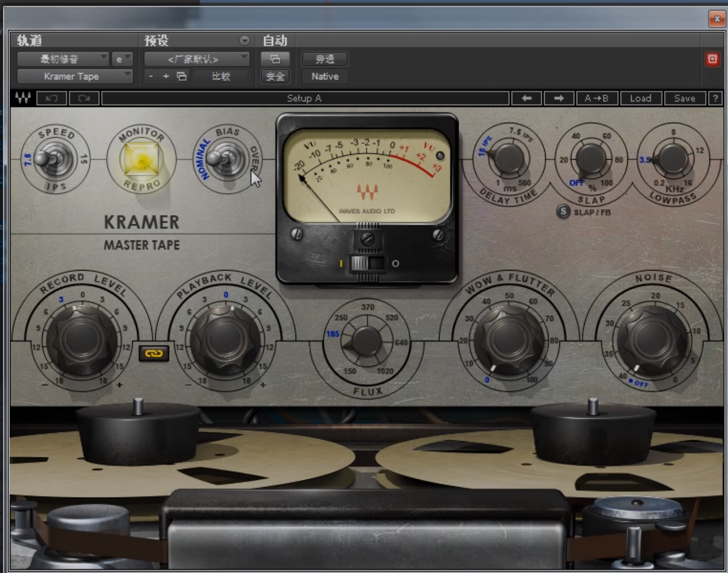
Task: Go to next preset with right arrow
Action: pyautogui.click(x=558, y=99)
